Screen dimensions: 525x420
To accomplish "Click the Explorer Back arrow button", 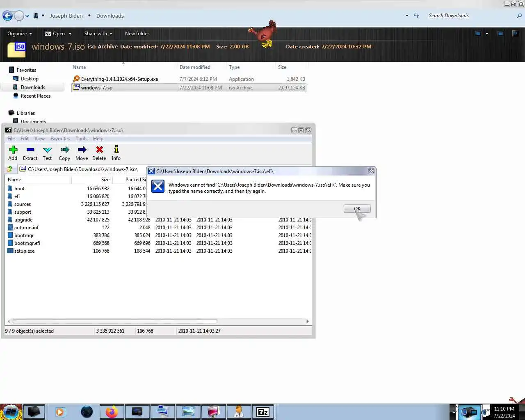I will point(7,16).
